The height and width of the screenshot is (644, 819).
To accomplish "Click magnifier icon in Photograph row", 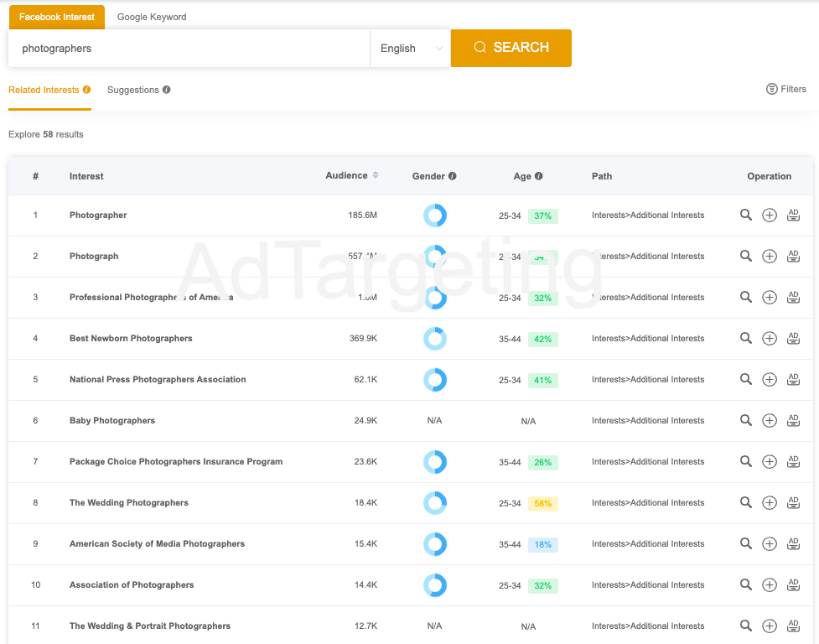I will (746, 256).
